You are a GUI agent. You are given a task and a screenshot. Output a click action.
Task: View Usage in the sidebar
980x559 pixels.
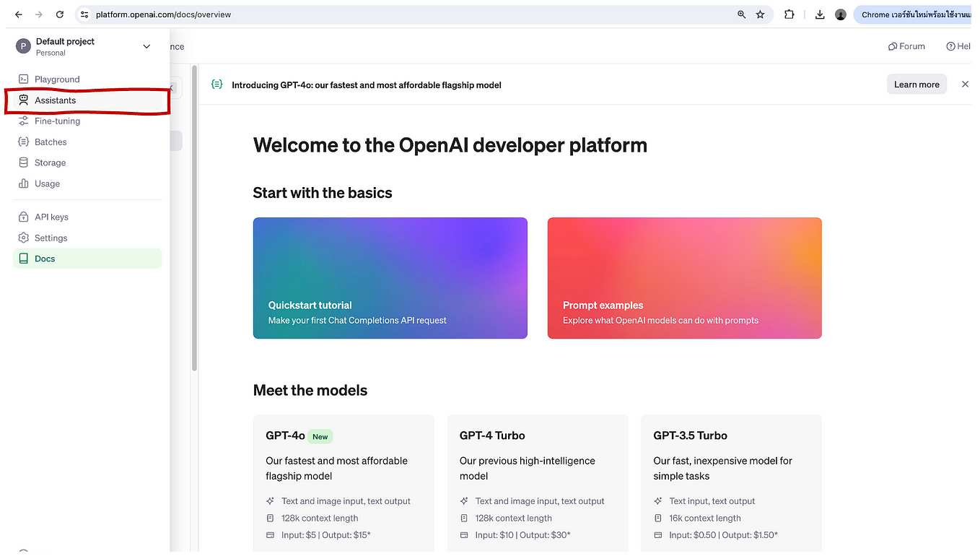87,183
